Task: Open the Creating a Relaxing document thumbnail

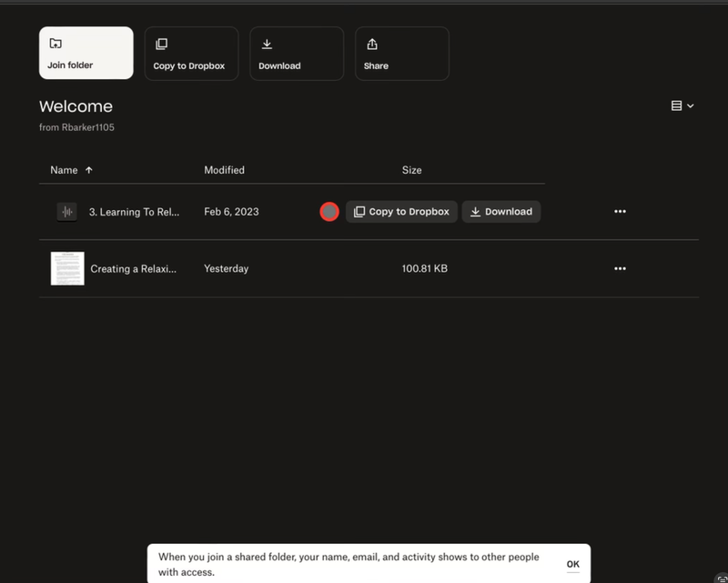Action: pos(67,268)
